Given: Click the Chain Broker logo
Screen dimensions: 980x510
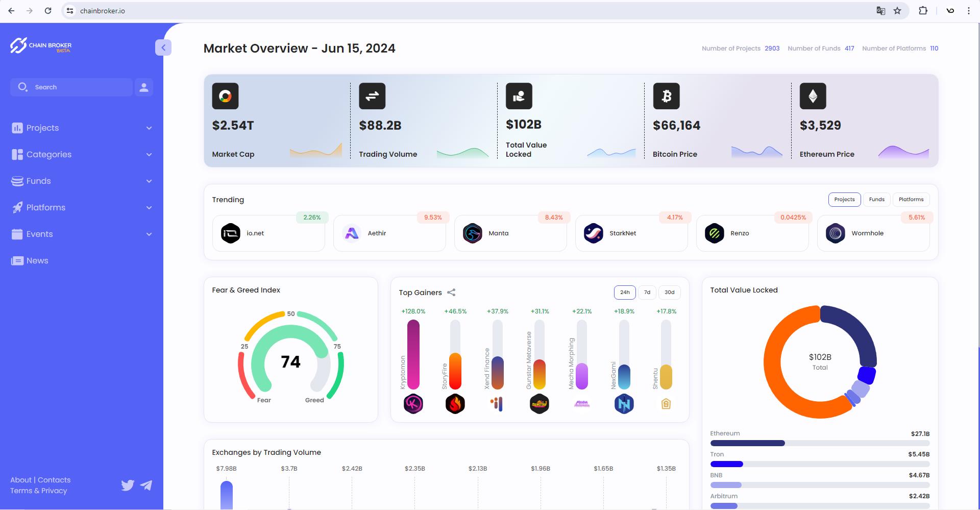Looking at the screenshot, I should pyautogui.click(x=41, y=45).
